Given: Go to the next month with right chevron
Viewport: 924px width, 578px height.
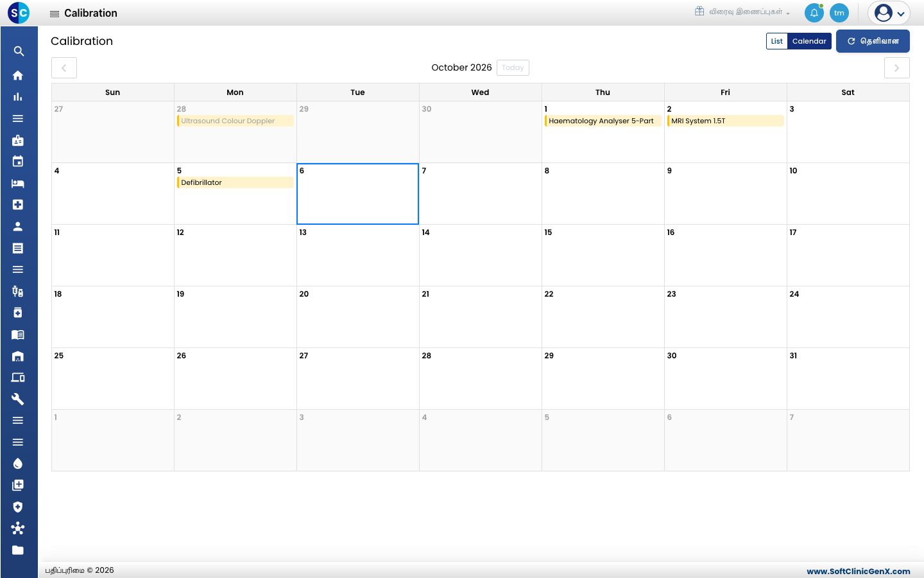Looking at the screenshot, I should 896,67.
